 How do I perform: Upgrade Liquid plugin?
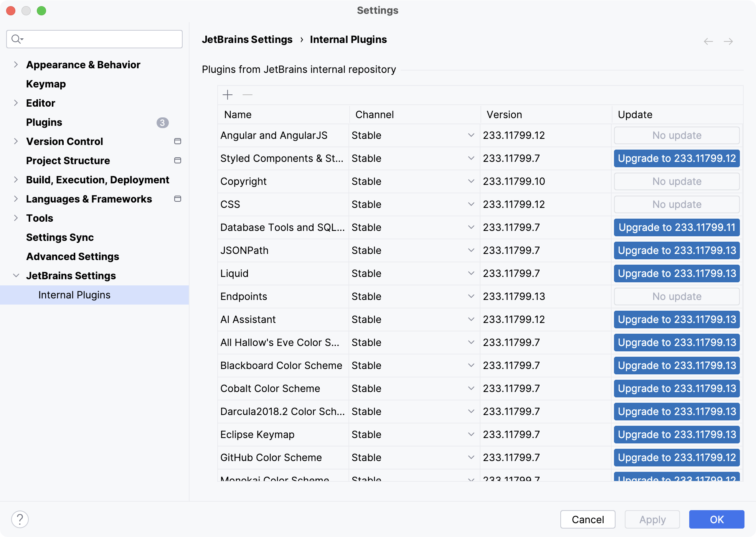(x=677, y=273)
